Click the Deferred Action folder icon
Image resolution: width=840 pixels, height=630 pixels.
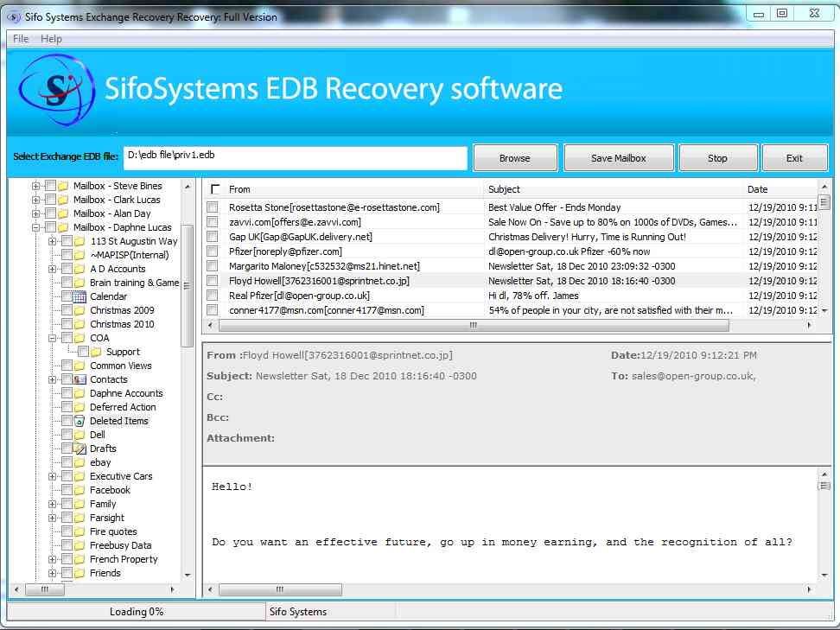(x=80, y=407)
